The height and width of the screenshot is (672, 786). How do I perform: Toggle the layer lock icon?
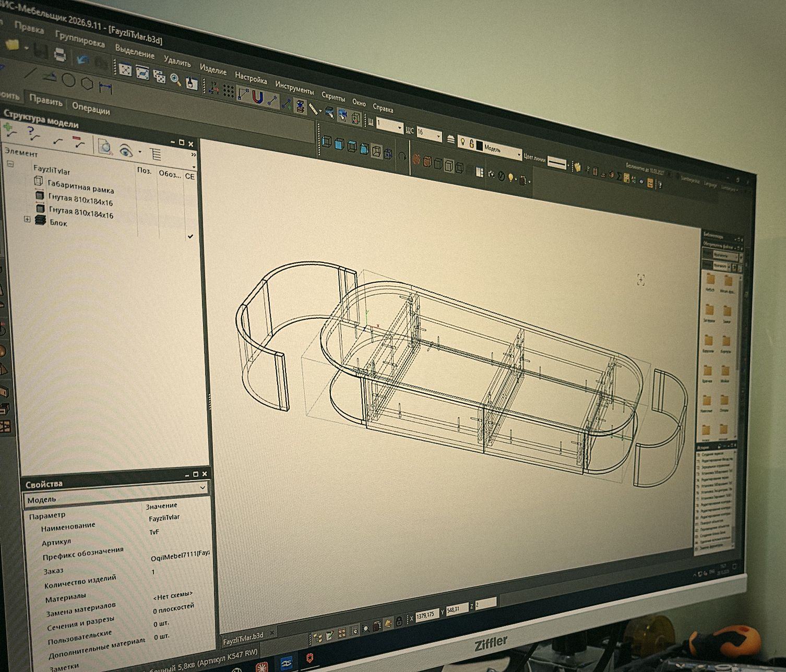(x=471, y=145)
